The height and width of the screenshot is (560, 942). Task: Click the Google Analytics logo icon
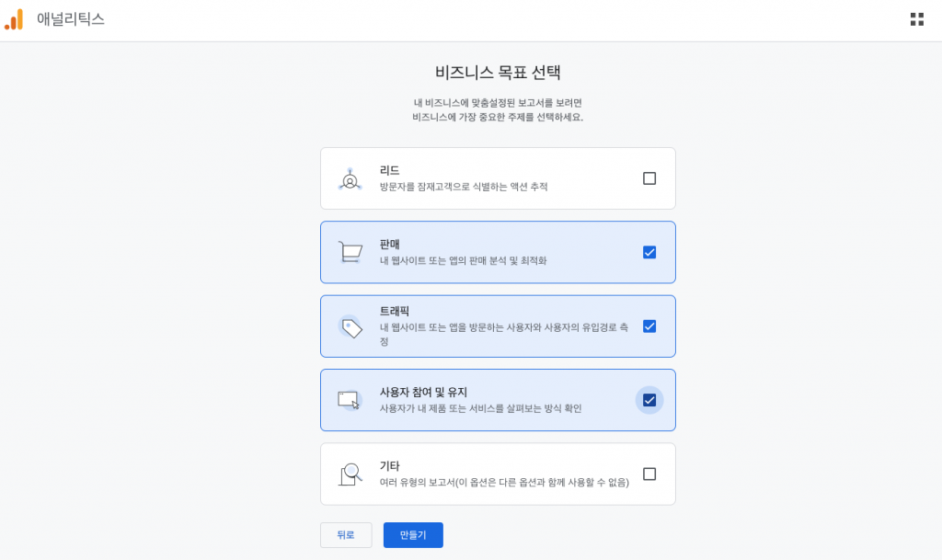click(14, 19)
